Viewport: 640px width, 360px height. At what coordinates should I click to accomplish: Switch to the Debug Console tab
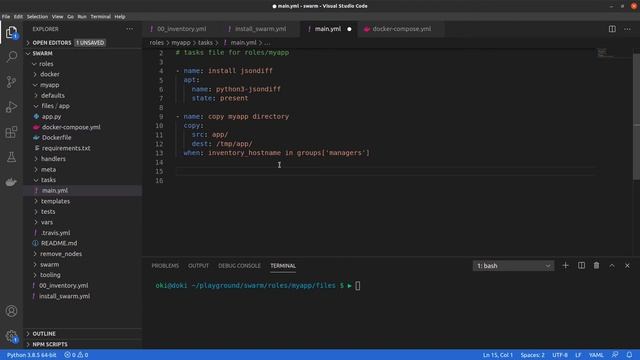click(239, 266)
